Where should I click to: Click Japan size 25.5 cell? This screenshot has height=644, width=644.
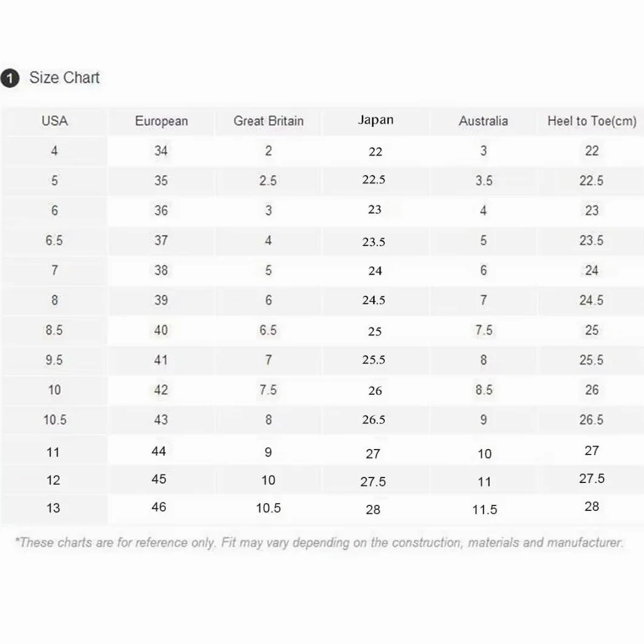click(374, 360)
